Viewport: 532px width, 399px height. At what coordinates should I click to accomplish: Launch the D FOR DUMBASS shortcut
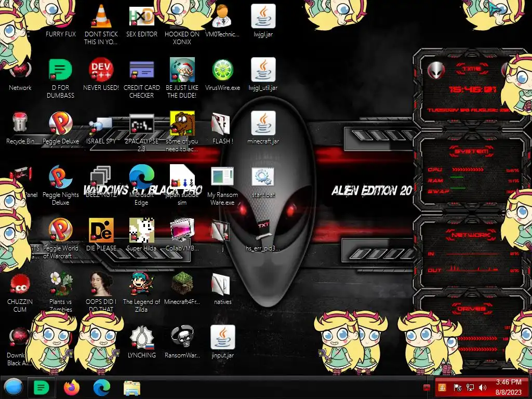(60, 70)
